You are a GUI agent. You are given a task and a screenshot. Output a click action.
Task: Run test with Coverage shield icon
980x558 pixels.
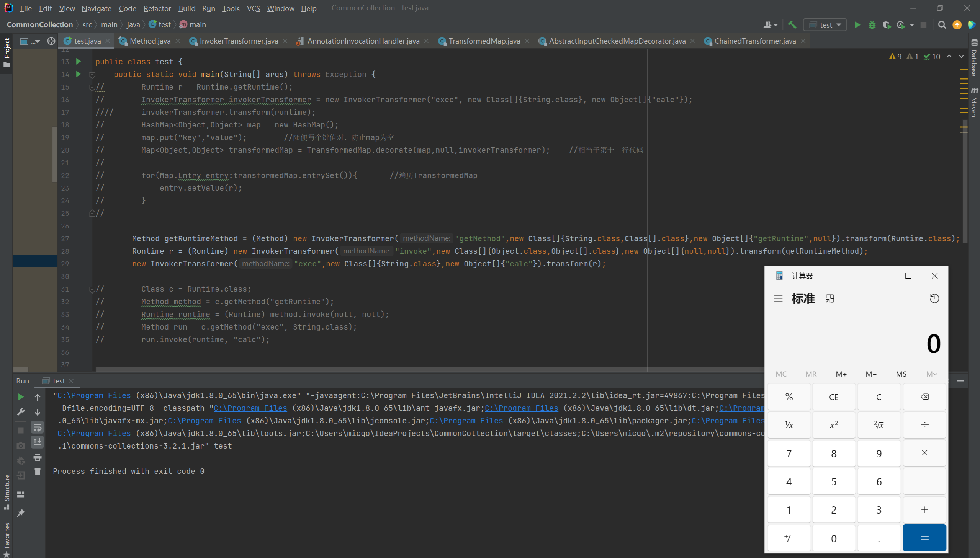pyautogui.click(x=886, y=25)
